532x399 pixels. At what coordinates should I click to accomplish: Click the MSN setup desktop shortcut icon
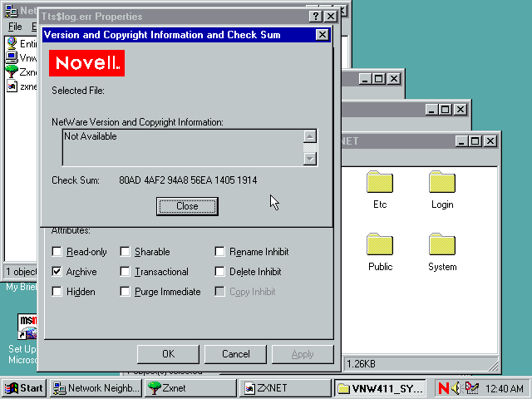point(27,327)
